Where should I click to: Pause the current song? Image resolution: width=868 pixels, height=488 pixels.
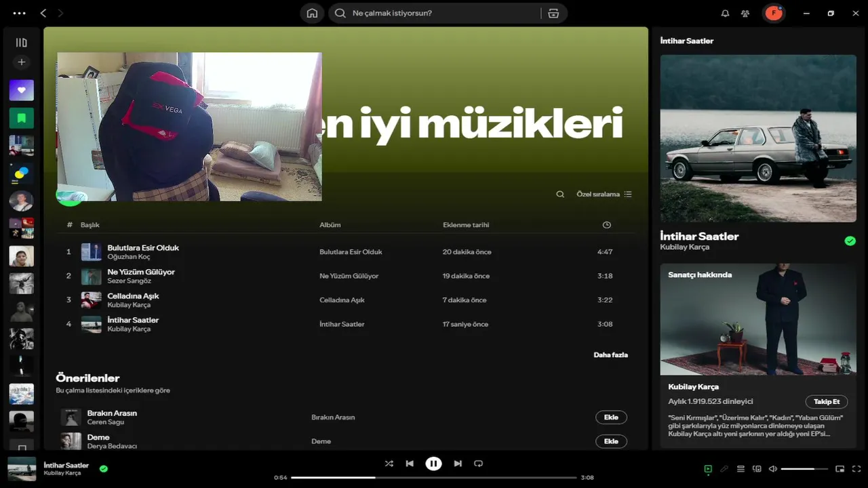coord(433,464)
